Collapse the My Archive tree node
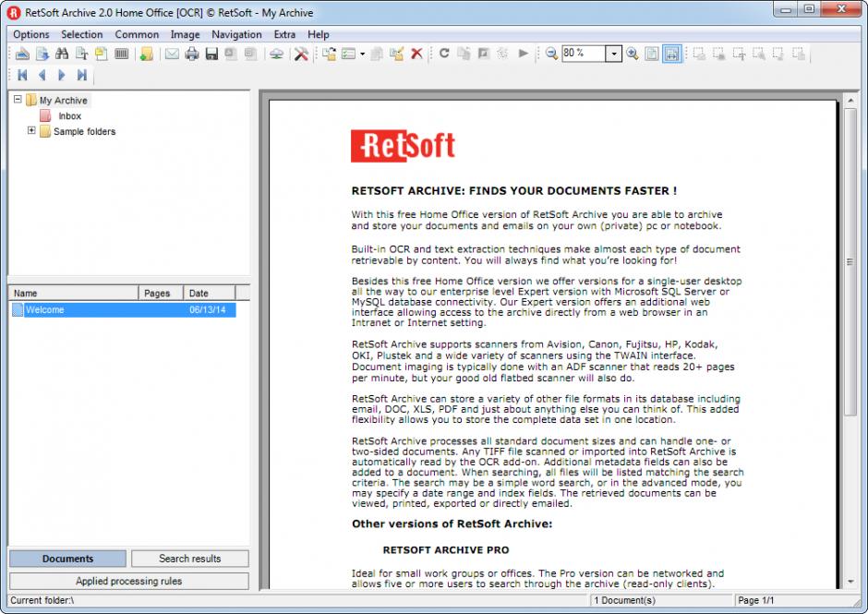Image resolution: width=868 pixels, height=614 pixels. point(18,100)
